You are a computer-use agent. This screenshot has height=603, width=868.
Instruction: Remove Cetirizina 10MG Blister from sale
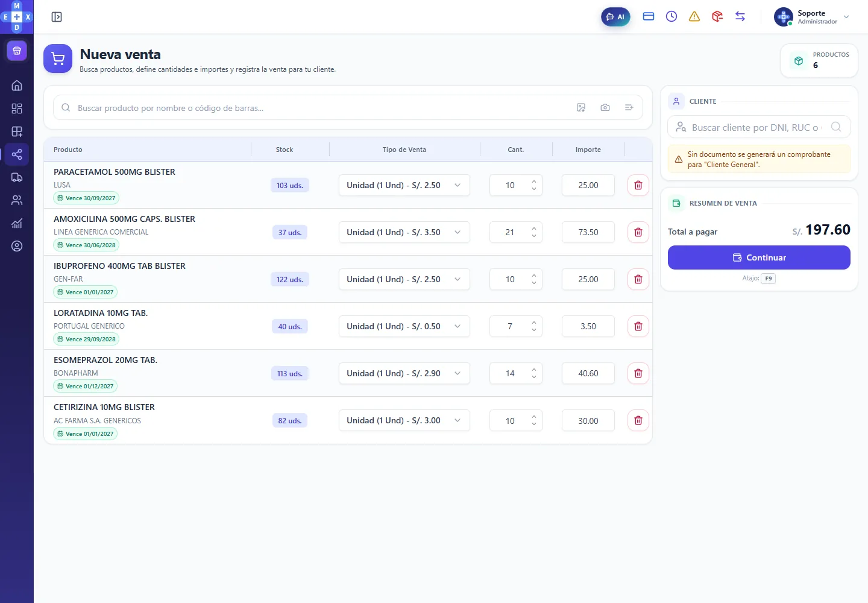click(638, 420)
